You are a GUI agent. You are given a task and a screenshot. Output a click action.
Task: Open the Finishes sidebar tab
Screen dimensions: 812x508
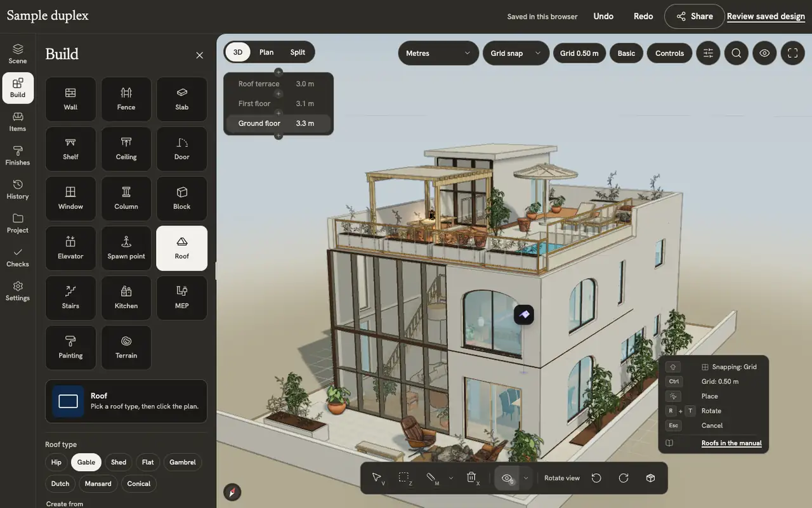(x=18, y=156)
